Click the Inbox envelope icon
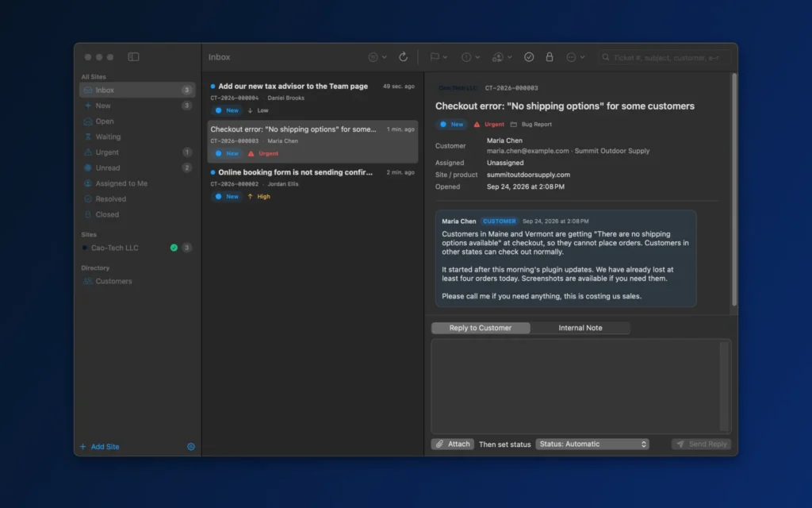 coord(88,90)
